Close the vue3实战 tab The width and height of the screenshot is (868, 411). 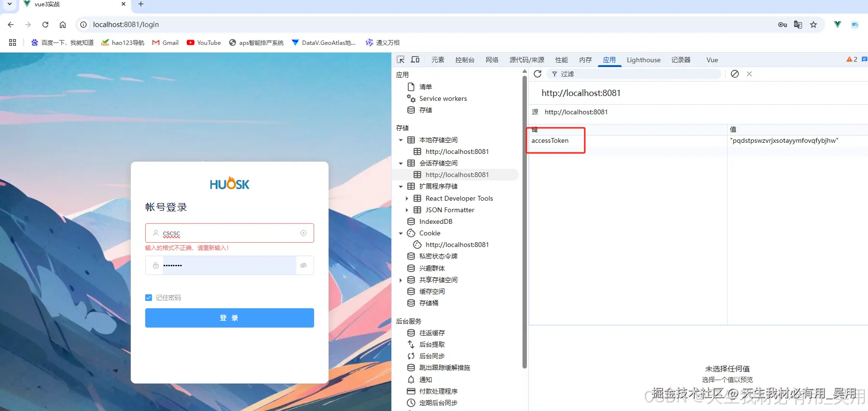point(124,4)
